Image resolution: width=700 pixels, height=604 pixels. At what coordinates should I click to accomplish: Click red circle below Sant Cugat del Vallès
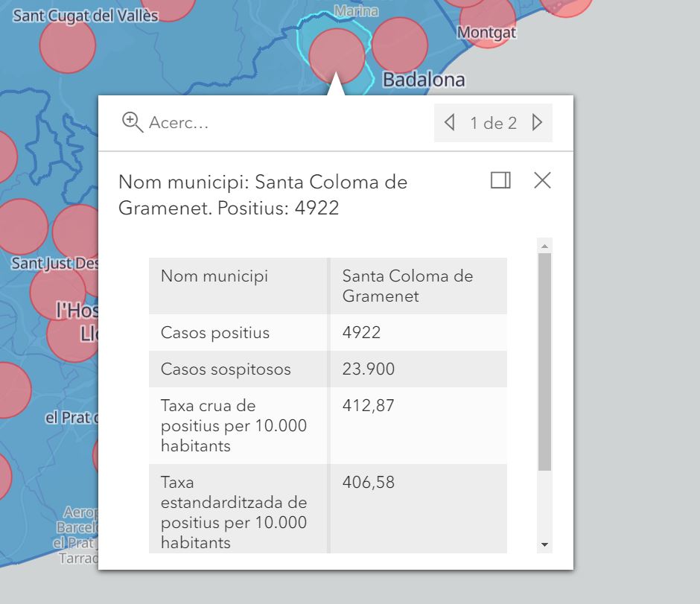coord(67,46)
